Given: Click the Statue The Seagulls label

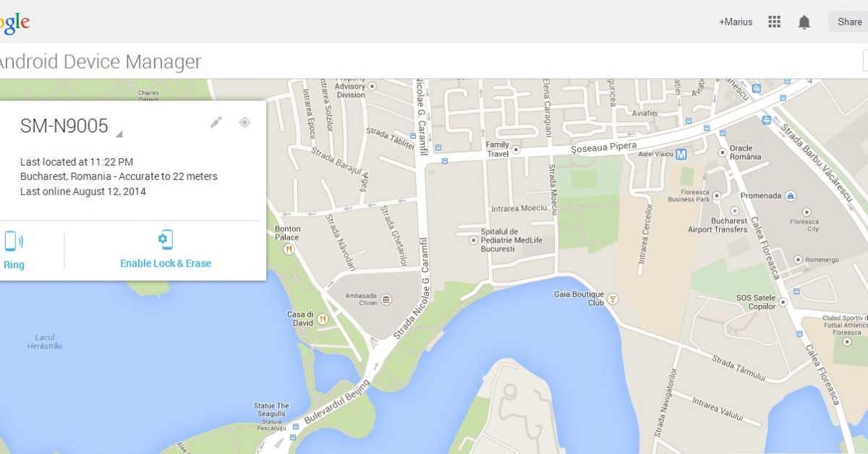Looking at the screenshot, I should point(271,409).
